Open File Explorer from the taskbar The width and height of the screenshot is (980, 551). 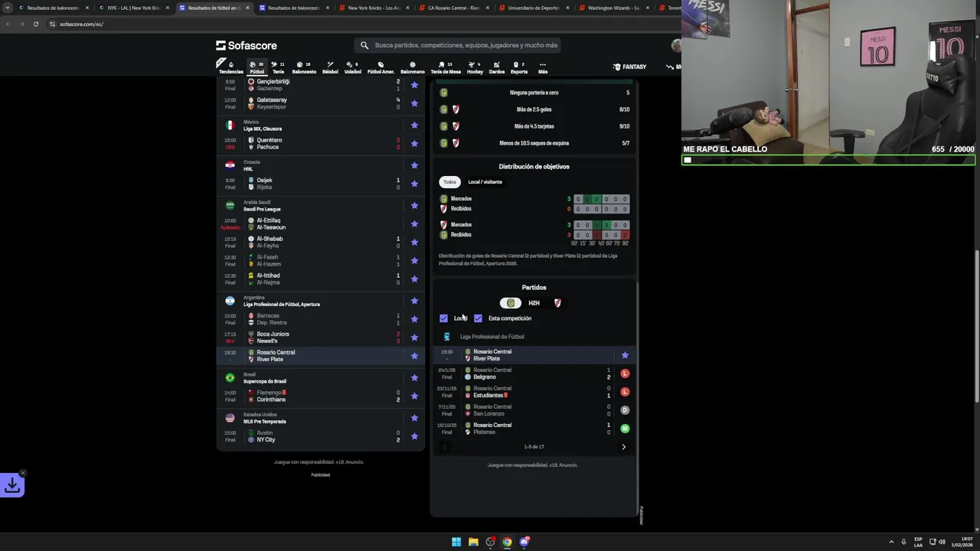(x=473, y=542)
